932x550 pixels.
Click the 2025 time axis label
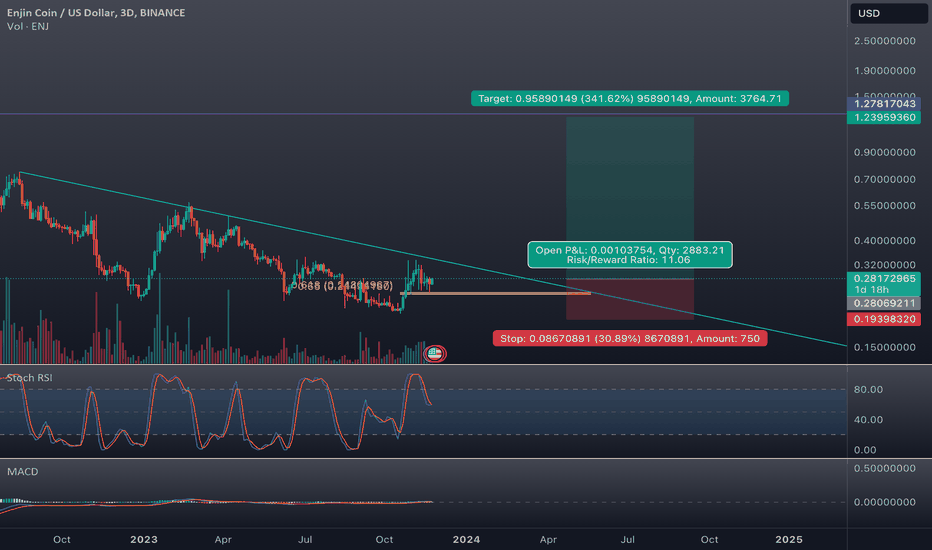[789, 539]
